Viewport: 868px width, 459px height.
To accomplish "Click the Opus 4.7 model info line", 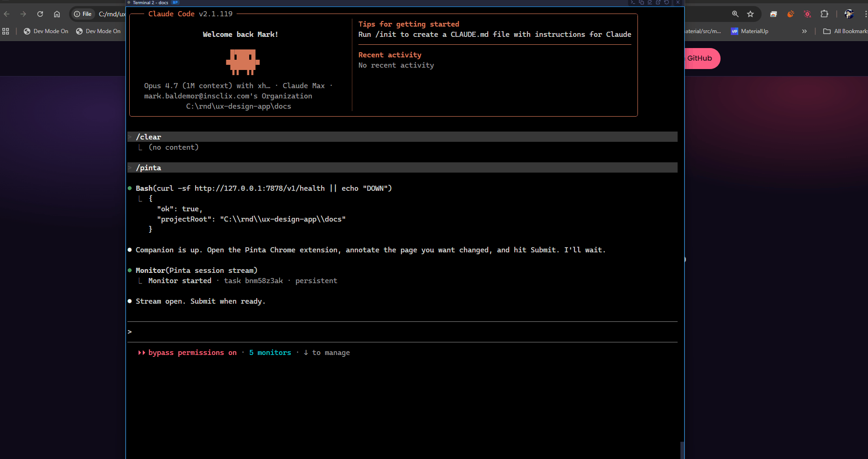I will pyautogui.click(x=238, y=85).
